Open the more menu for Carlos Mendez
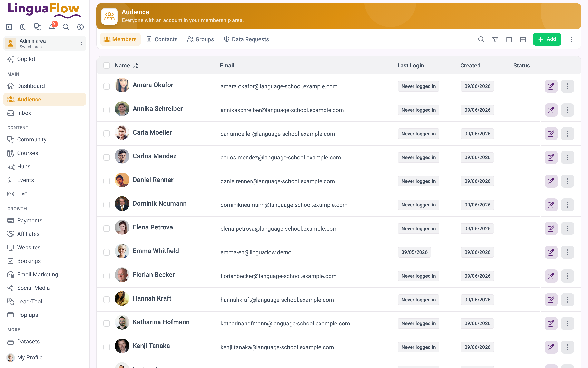 tap(567, 157)
